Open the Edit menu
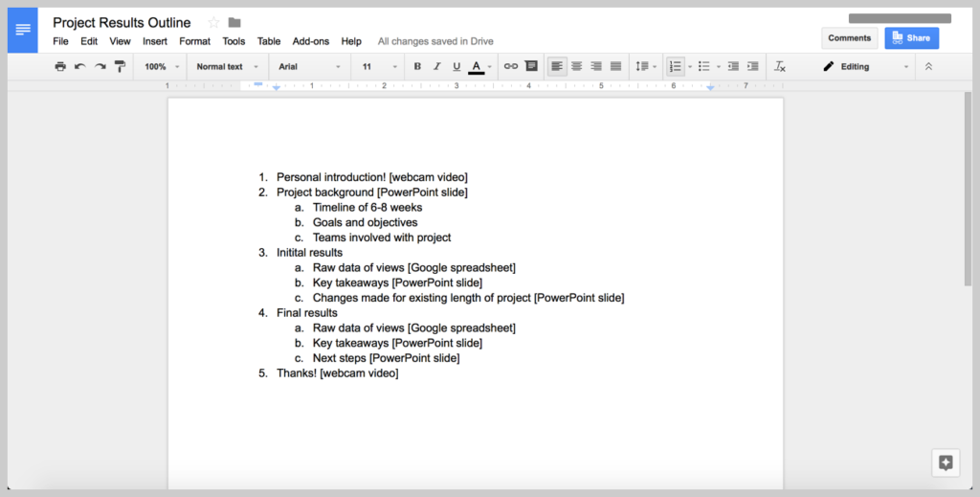Viewport: 980px width, 497px height. 89,41
